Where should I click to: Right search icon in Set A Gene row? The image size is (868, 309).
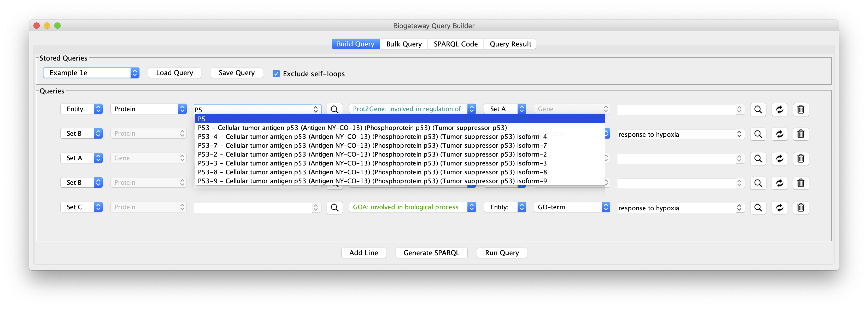click(x=758, y=158)
